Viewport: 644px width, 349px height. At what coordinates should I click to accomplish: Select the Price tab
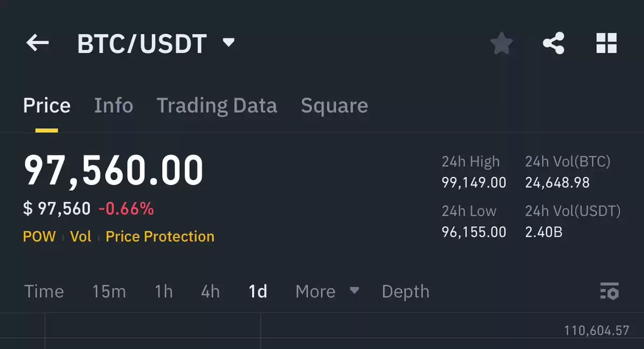47,105
